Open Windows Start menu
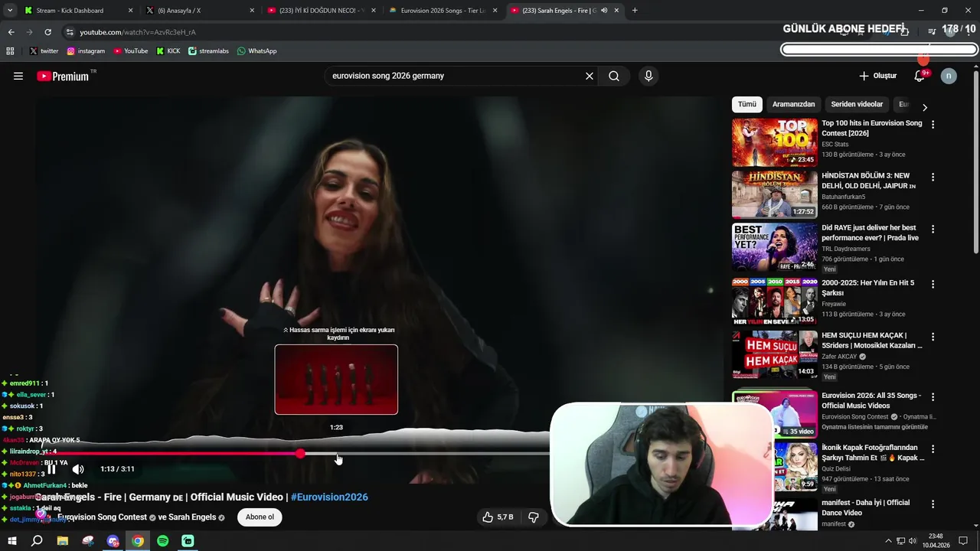The height and width of the screenshot is (551, 980). point(11,541)
